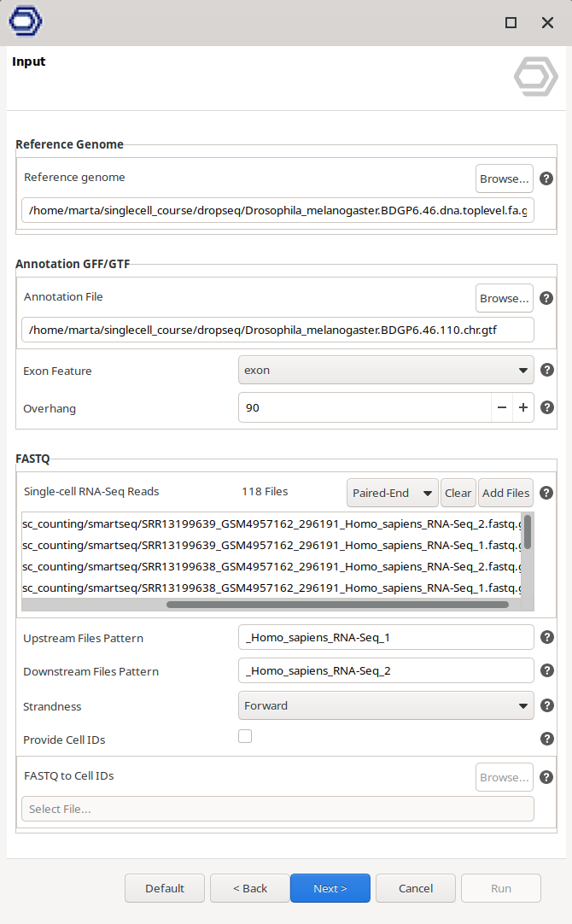Add Files to the FASTQ list
The height and width of the screenshot is (924, 572).
[505, 493]
